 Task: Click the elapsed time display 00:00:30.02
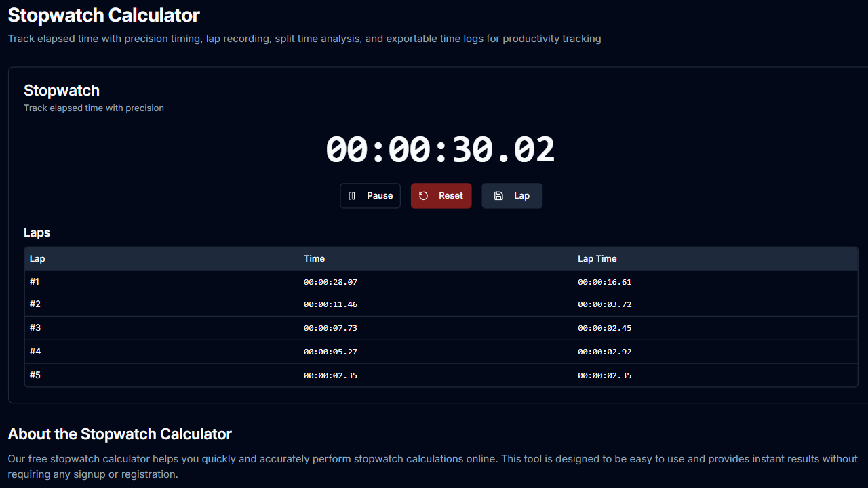[x=439, y=148]
